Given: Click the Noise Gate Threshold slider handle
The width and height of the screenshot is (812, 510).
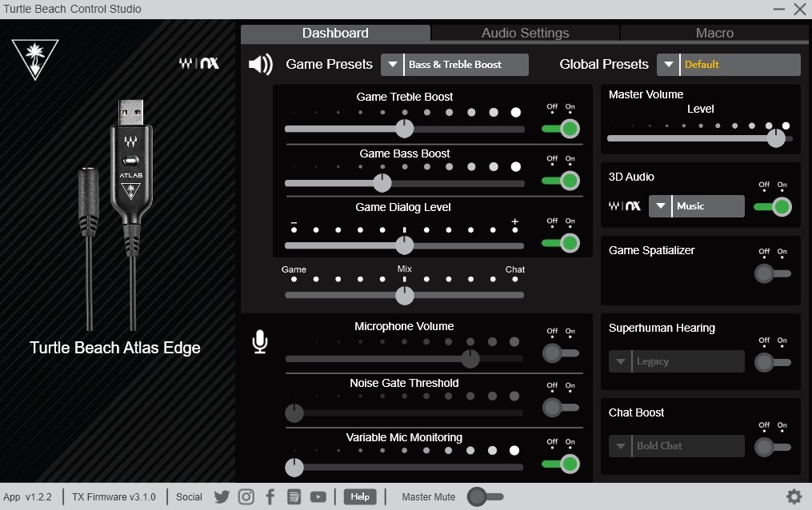Looking at the screenshot, I should (294, 413).
